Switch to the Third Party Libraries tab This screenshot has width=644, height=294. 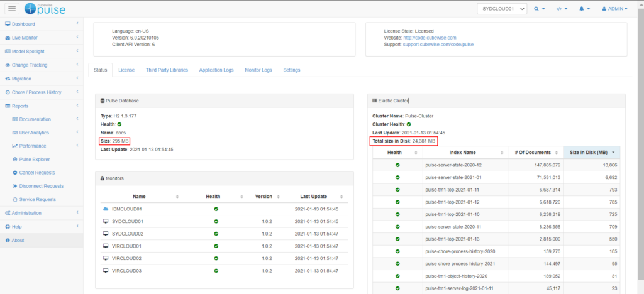pos(167,70)
